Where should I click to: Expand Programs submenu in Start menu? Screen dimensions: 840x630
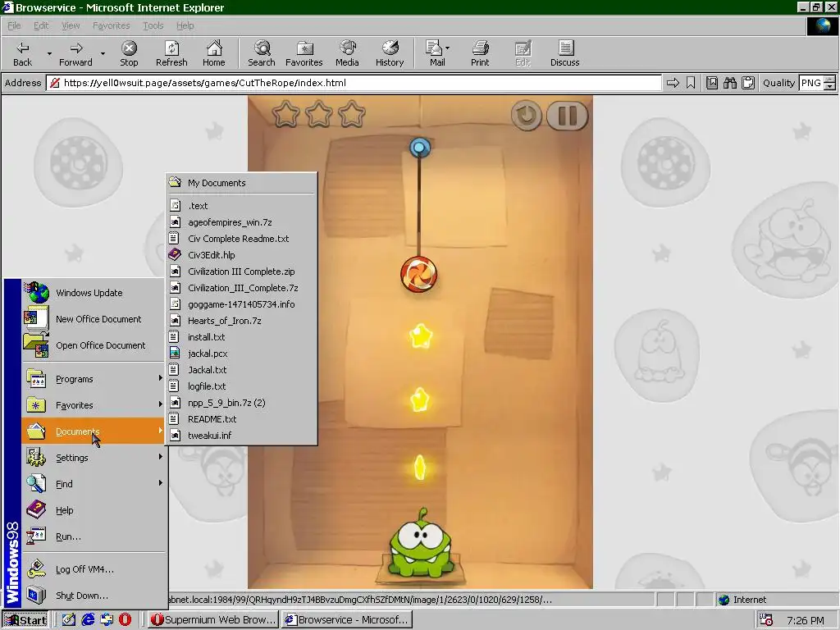93,379
